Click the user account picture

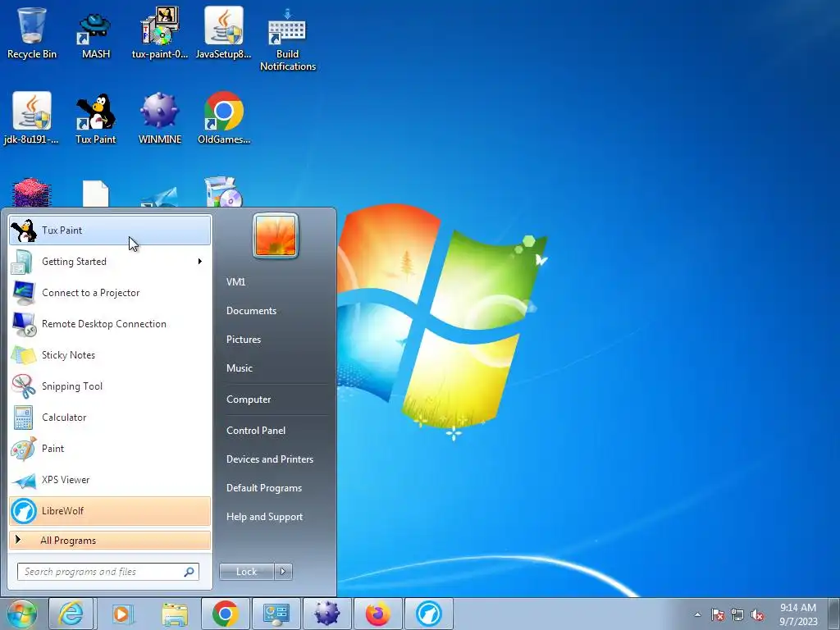coord(276,236)
